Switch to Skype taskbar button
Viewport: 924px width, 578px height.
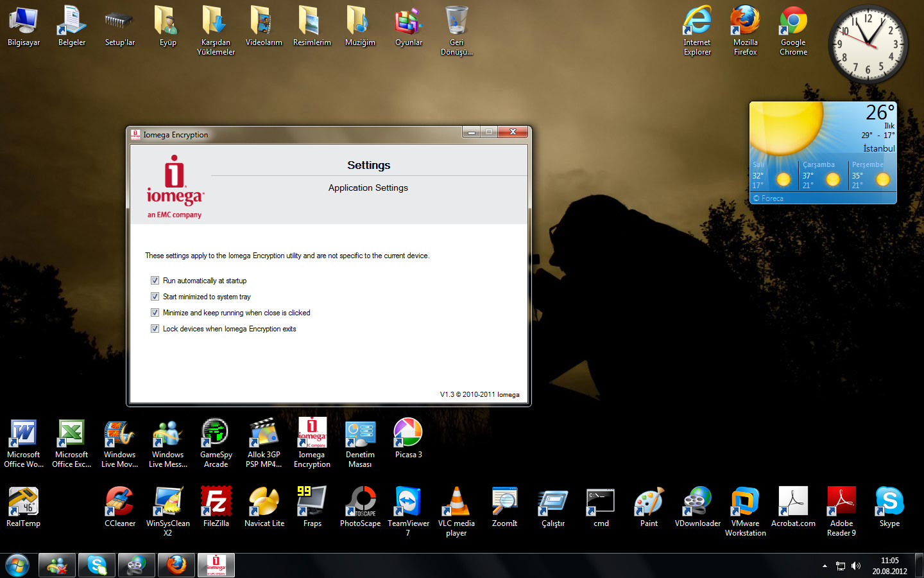[97, 565]
